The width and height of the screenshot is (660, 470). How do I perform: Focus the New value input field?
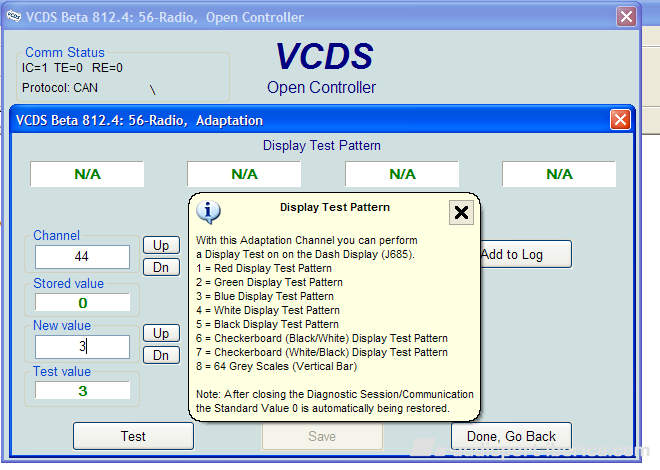click(x=82, y=347)
